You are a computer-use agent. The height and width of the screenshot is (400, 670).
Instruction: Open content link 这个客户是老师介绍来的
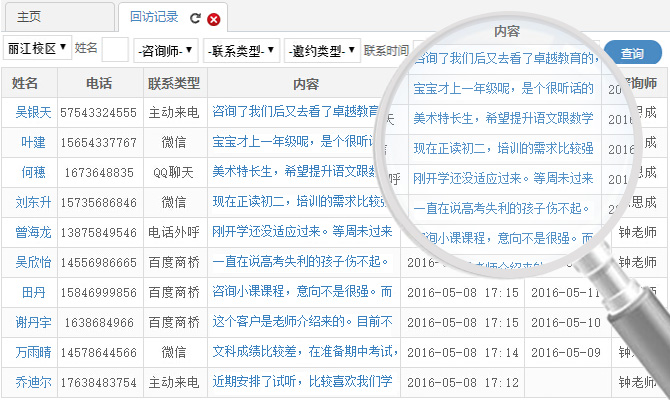tap(302, 321)
